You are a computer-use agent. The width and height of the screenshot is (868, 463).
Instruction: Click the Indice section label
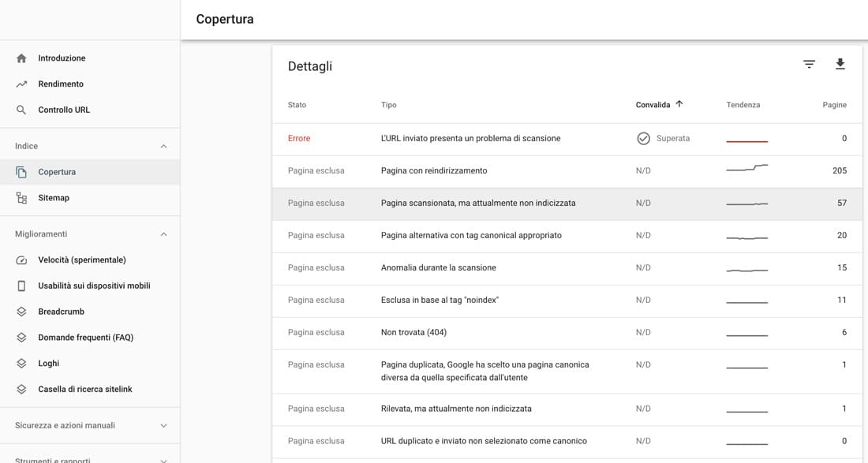pyautogui.click(x=27, y=146)
